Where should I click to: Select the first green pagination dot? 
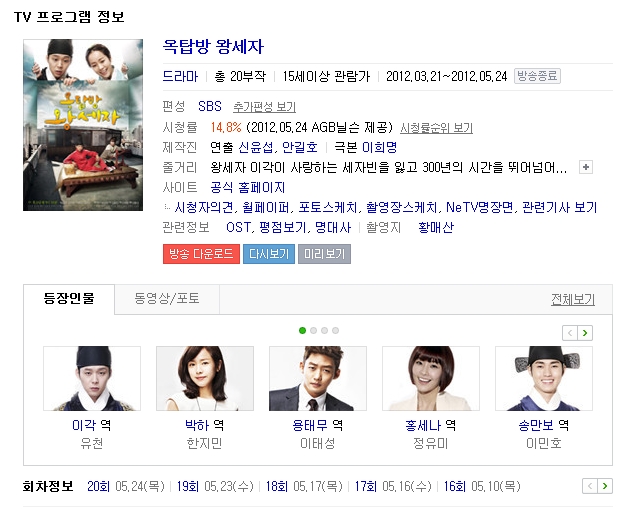pos(302,331)
